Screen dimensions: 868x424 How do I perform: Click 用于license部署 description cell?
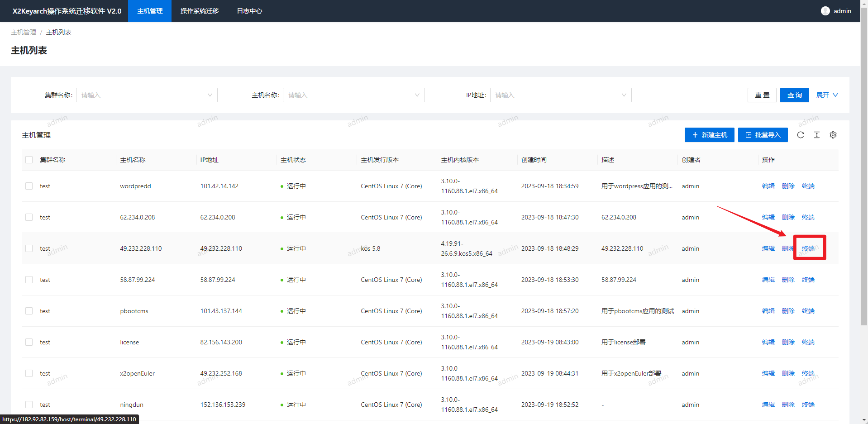tap(624, 342)
